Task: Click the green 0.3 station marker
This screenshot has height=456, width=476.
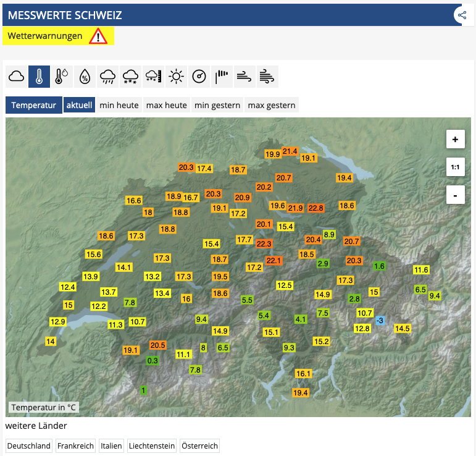Action: coord(152,361)
